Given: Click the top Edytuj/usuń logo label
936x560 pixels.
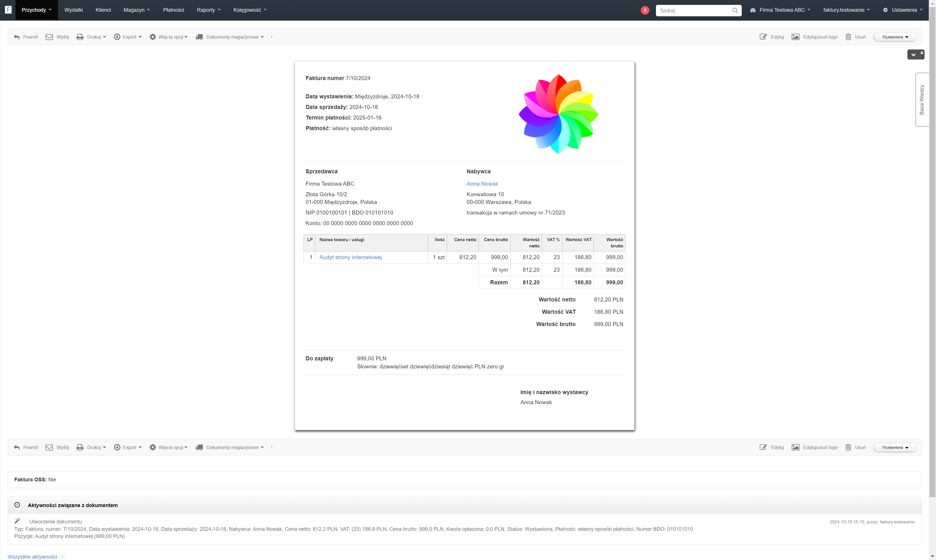Looking at the screenshot, I should (x=820, y=37).
